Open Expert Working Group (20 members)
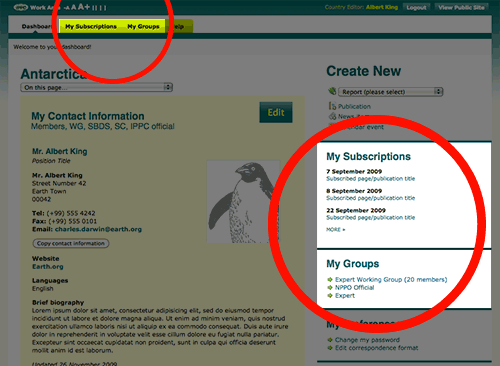Screen dimensions: 500x366 391,279
